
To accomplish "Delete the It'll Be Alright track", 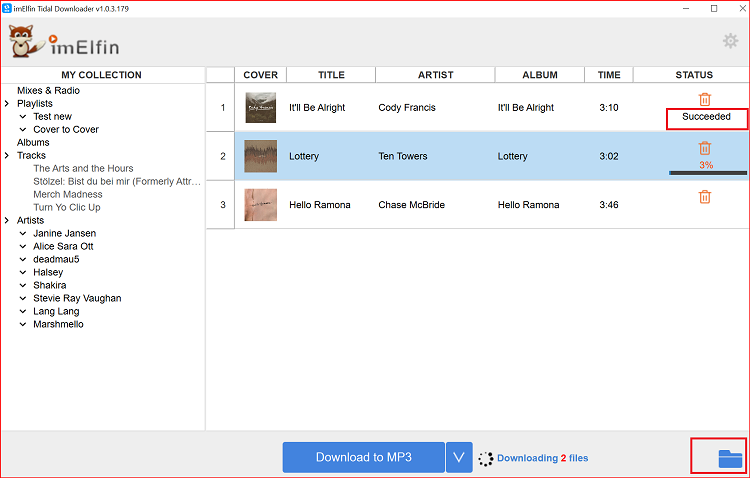I will point(705,99).
